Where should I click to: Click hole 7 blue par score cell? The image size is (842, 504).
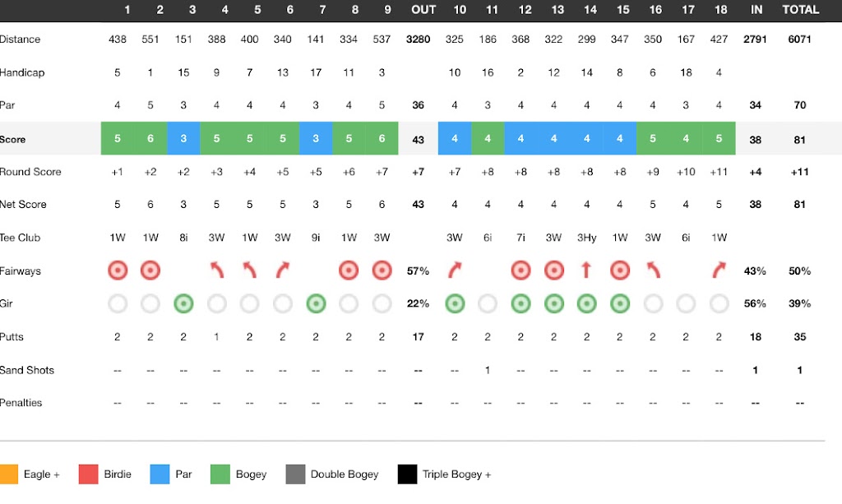click(316, 138)
